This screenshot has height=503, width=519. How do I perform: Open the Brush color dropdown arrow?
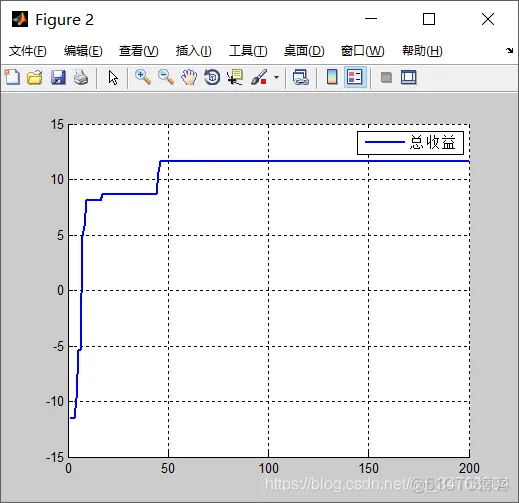276,78
